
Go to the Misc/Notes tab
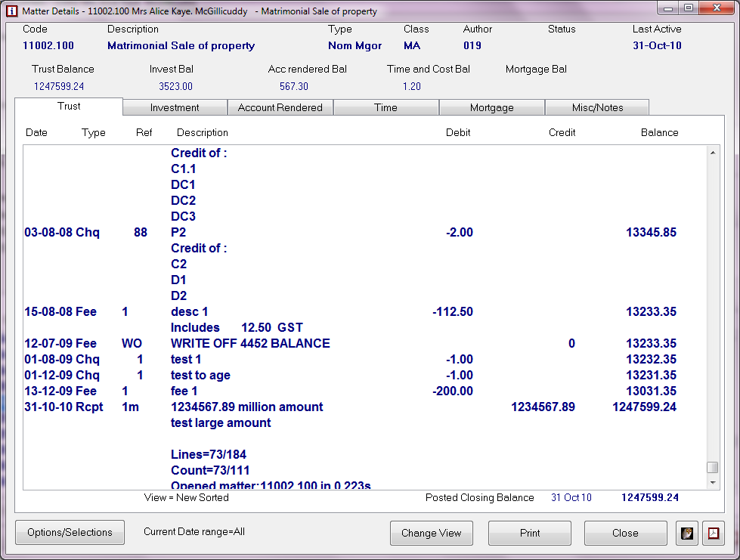coord(597,107)
